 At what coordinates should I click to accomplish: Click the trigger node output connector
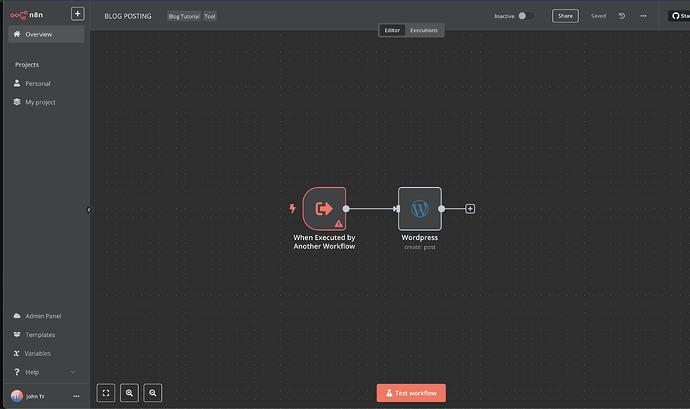coord(346,209)
